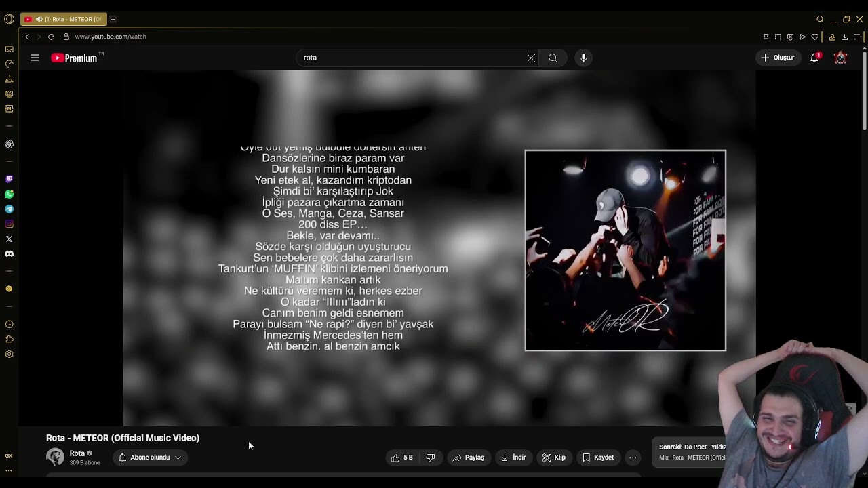Screen dimensions: 868x488
Task: Open the account avatar menu
Action: (840, 58)
